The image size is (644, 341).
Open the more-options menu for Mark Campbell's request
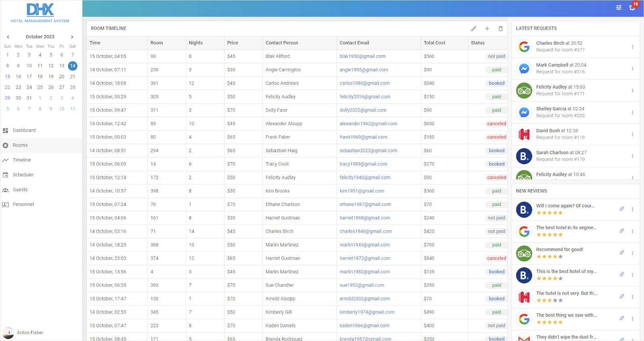(x=632, y=68)
